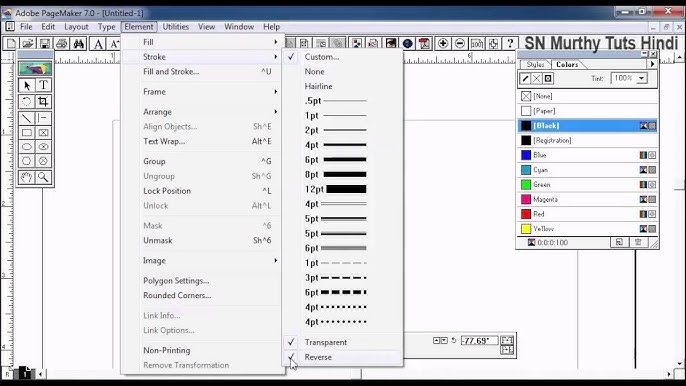The image size is (686, 386).
Task: Click the rotation angle field showing -77.69°
Action: click(x=479, y=340)
